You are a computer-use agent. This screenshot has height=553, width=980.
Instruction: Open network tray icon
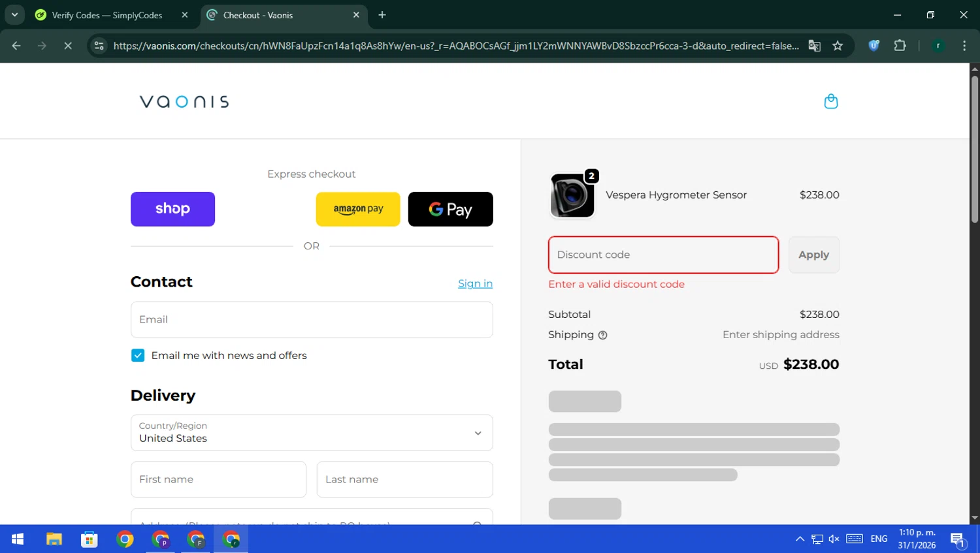pyautogui.click(x=817, y=539)
